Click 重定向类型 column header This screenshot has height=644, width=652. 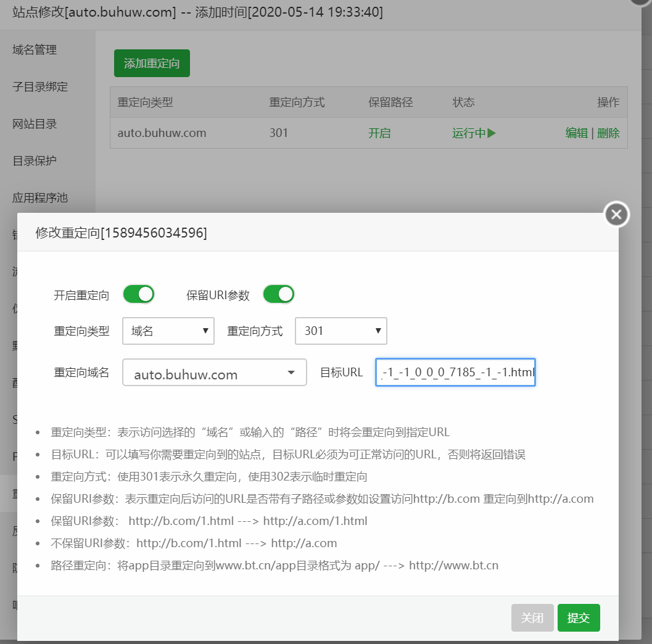tap(145, 102)
